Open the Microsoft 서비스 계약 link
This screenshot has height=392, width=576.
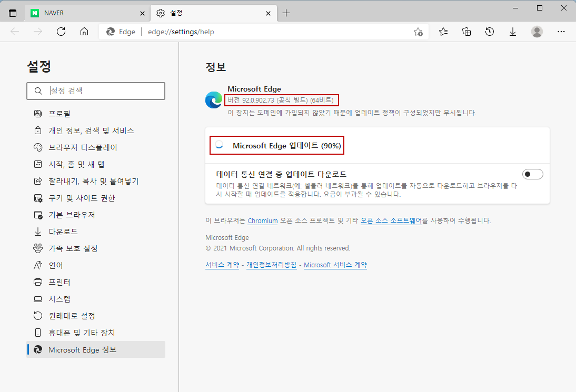click(335, 265)
